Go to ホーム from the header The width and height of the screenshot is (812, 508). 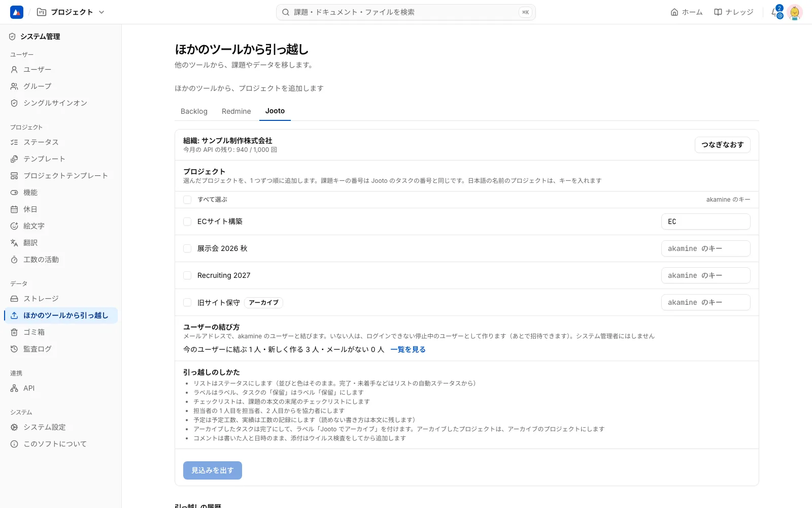687,12
